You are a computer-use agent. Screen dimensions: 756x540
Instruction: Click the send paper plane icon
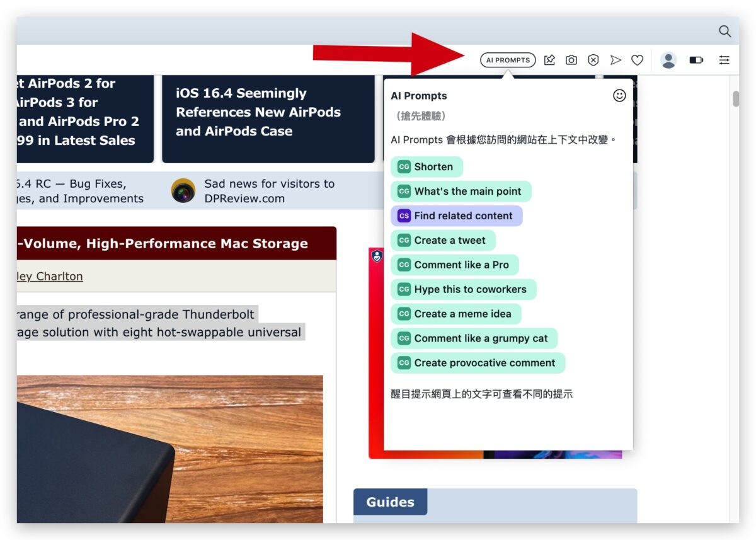point(616,60)
